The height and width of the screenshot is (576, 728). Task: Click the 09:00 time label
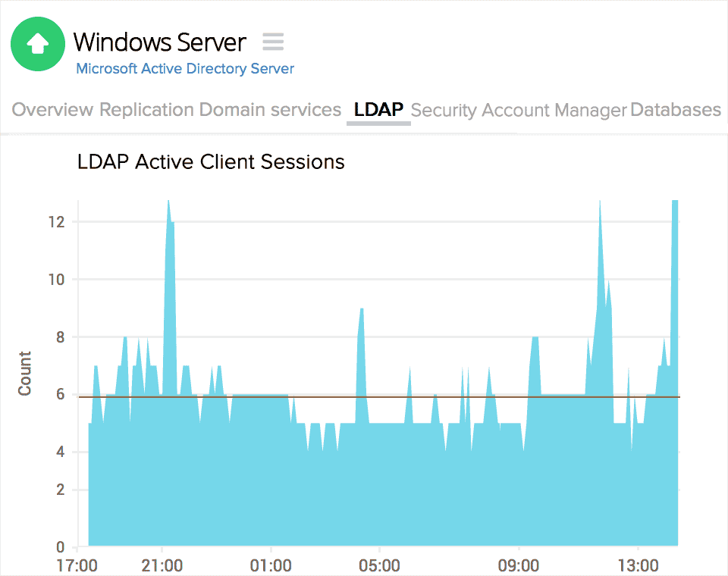pos(519,565)
